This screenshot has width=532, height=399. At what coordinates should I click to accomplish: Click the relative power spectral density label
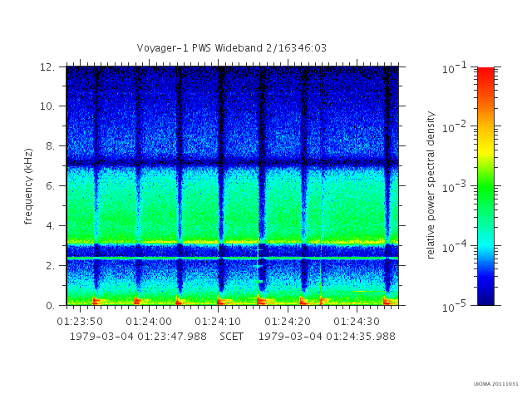click(x=431, y=185)
